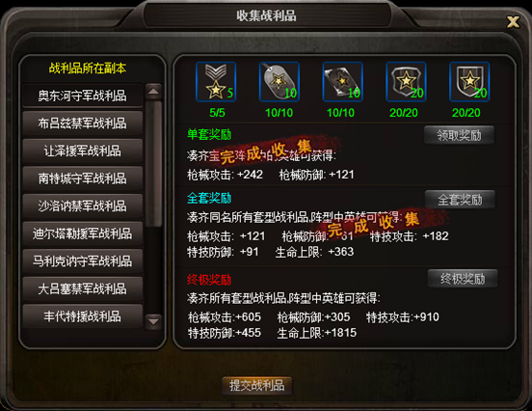Open 马利克讷守军战利品 entry
This screenshot has width=532, height=411.
coord(83,261)
